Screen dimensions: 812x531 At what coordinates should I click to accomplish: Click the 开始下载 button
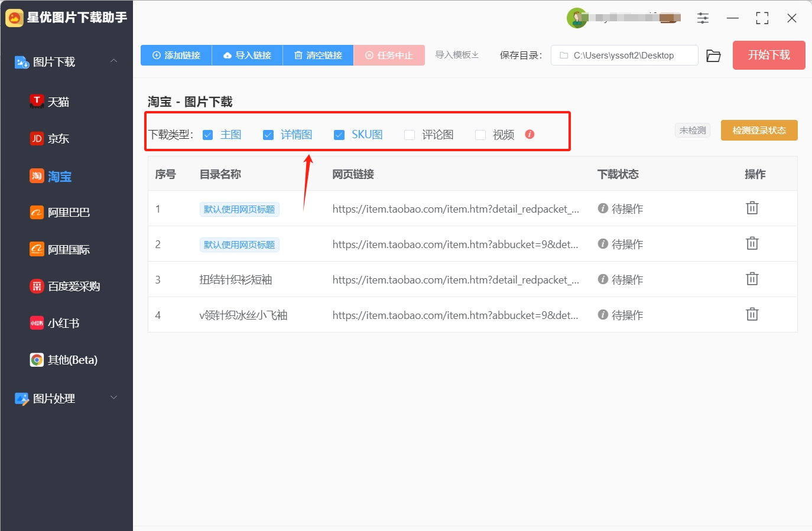point(769,55)
